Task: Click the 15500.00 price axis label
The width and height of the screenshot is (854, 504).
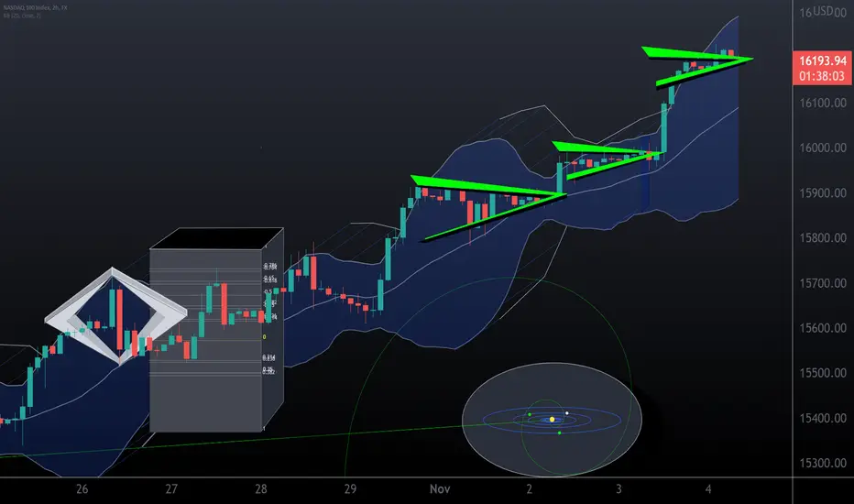Action: tap(823, 373)
